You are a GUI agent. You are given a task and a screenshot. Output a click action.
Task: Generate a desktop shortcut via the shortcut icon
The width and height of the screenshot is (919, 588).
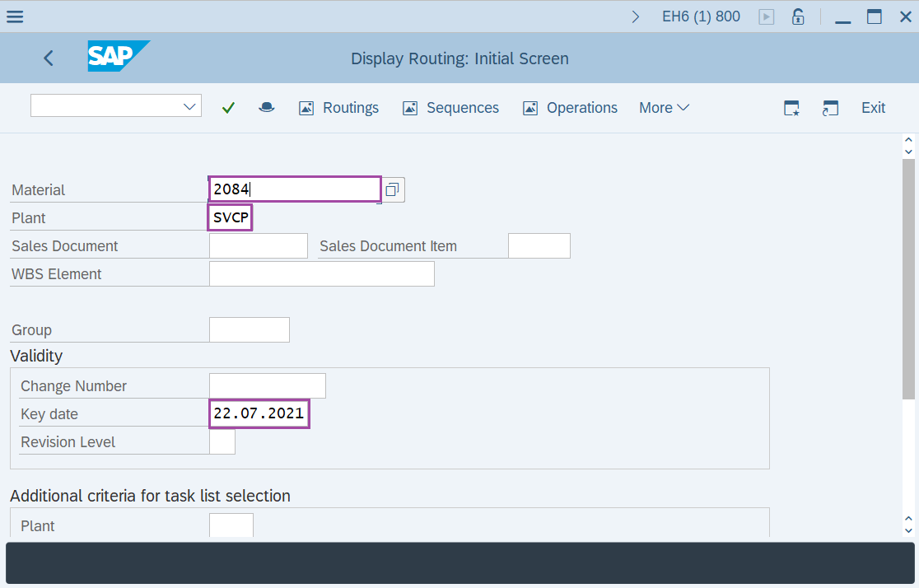click(791, 107)
